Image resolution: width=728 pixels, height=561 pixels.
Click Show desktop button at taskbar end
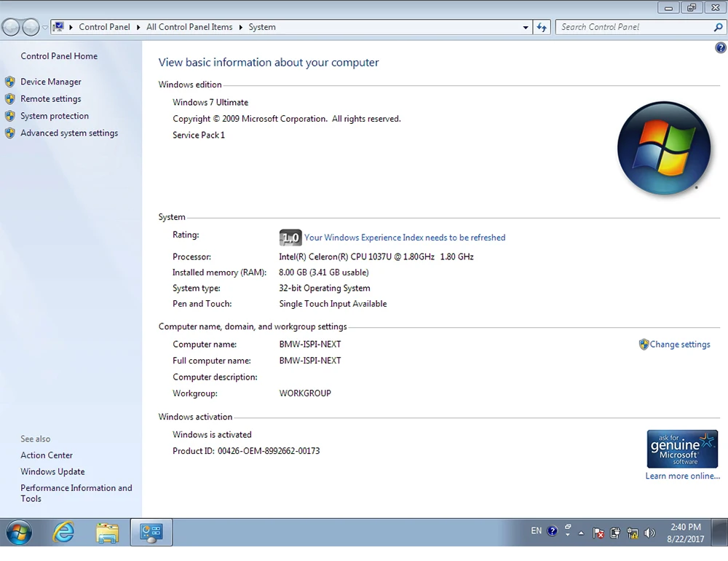coord(720,533)
